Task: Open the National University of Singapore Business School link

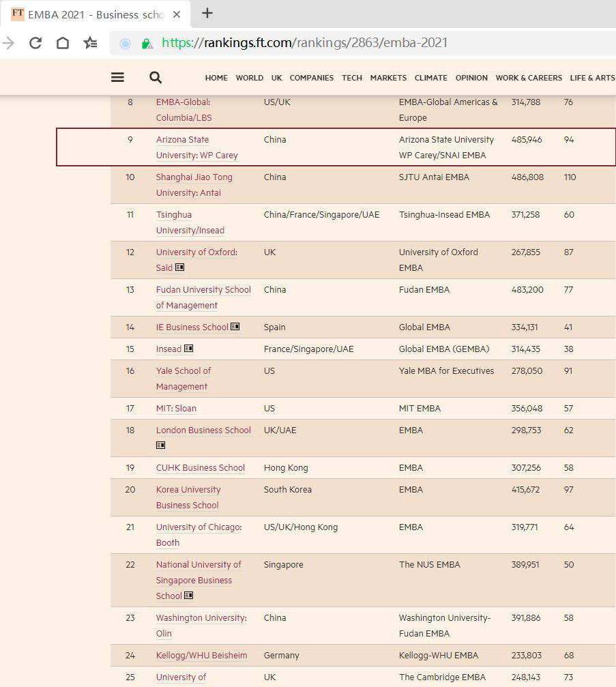Action: (x=199, y=580)
